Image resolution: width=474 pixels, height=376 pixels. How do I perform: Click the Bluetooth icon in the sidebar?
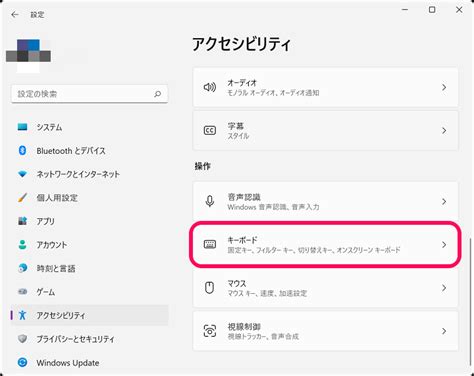click(22, 150)
